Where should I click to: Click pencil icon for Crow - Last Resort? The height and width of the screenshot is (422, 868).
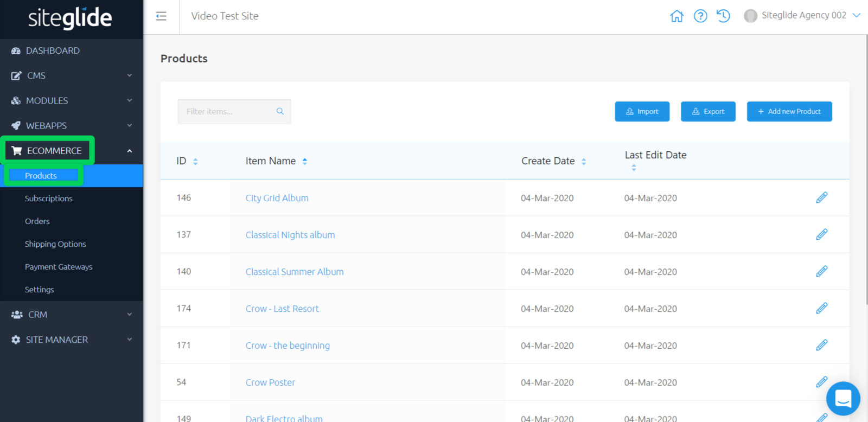pyautogui.click(x=821, y=308)
